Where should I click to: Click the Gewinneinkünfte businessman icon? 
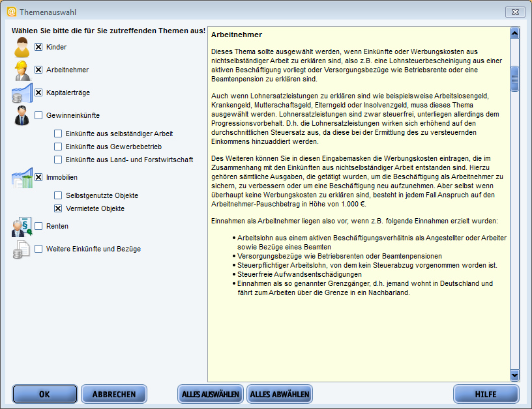[22, 116]
